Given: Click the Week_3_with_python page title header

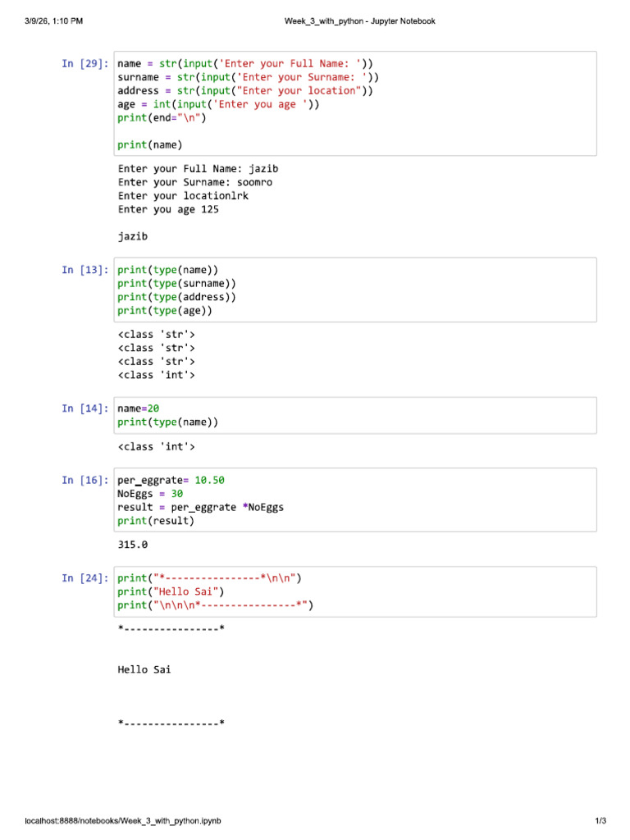Looking at the screenshot, I should coord(359,21).
